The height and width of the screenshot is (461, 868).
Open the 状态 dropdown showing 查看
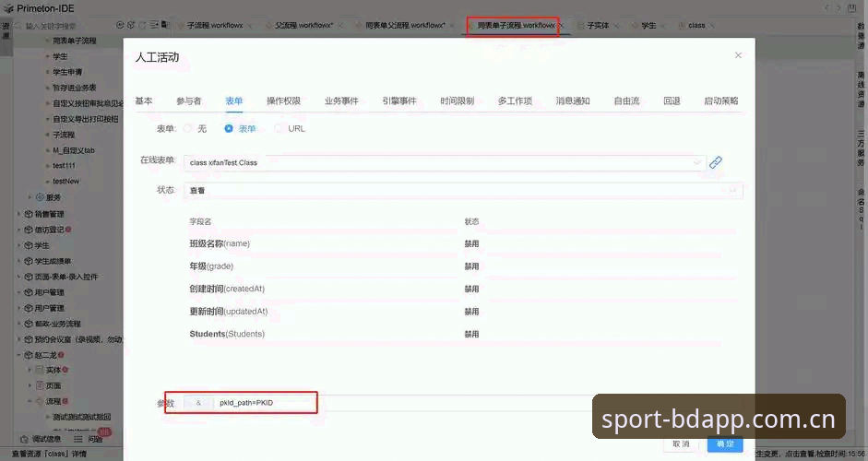(463, 190)
